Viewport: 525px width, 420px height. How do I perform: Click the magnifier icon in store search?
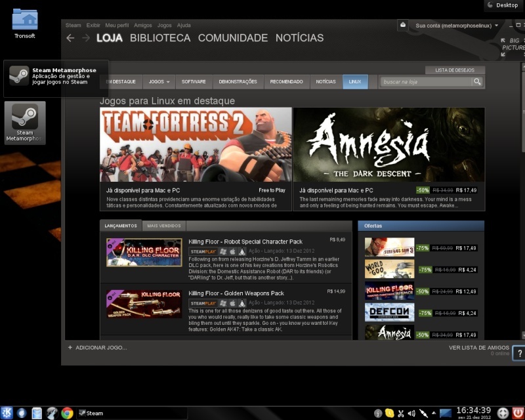click(477, 81)
